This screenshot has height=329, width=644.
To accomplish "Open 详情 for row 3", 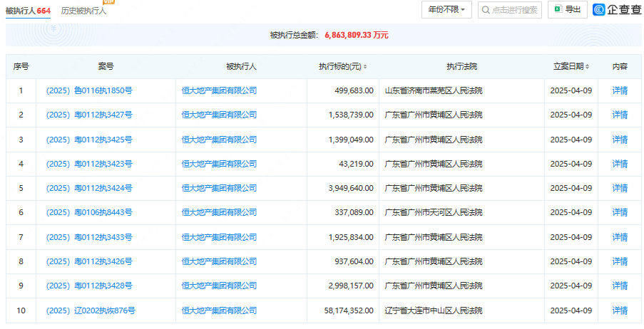I will [x=620, y=140].
